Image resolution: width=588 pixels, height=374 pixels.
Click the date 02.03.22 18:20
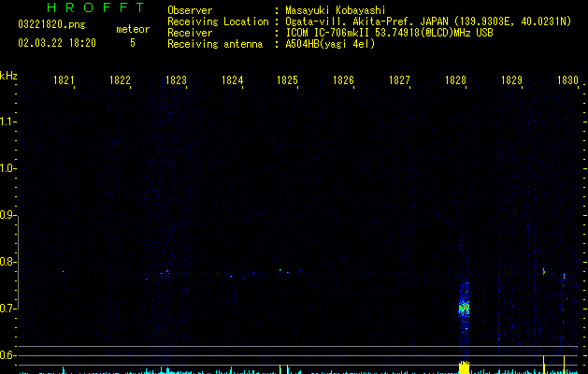57,43
